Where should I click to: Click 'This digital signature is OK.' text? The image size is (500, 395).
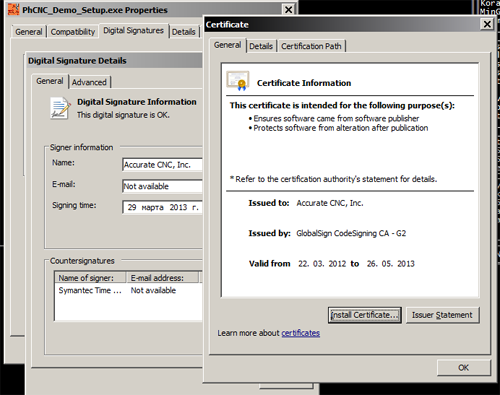click(123, 115)
